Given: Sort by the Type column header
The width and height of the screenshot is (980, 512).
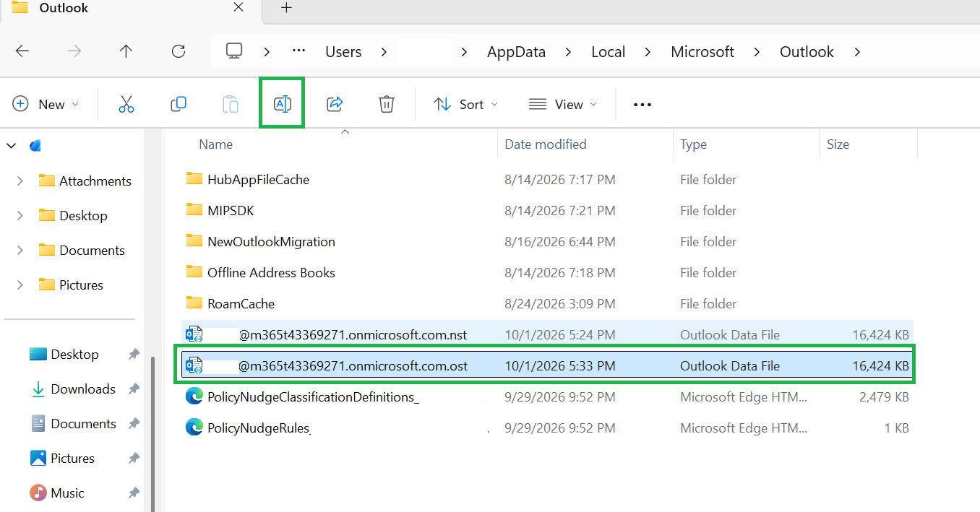Looking at the screenshot, I should coord(693,144).
